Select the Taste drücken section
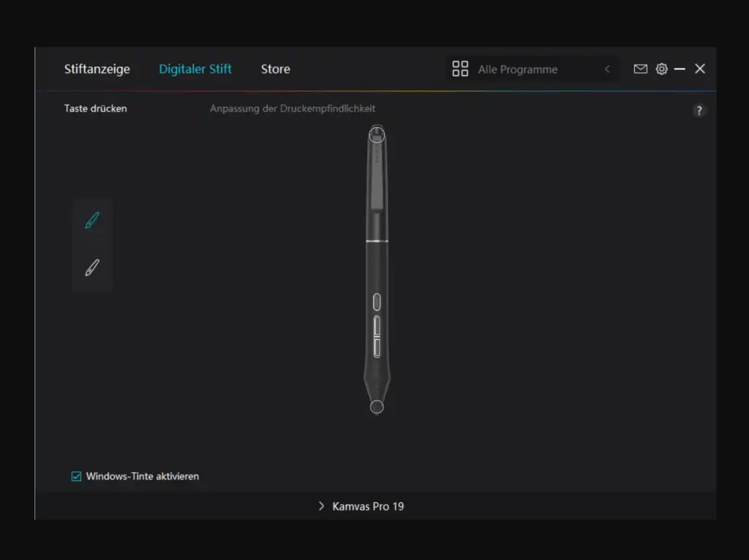Screen dimensions: 749x560 pos(95,108)
